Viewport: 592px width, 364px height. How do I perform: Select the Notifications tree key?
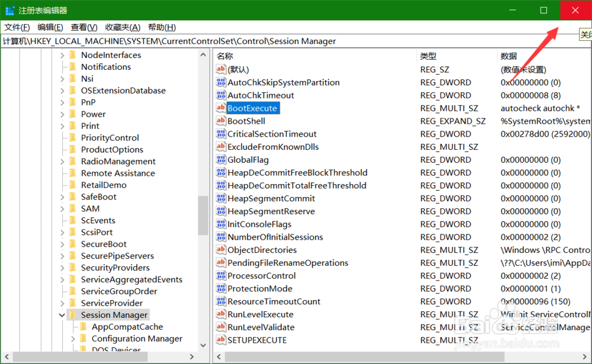(x=106, y=67)
